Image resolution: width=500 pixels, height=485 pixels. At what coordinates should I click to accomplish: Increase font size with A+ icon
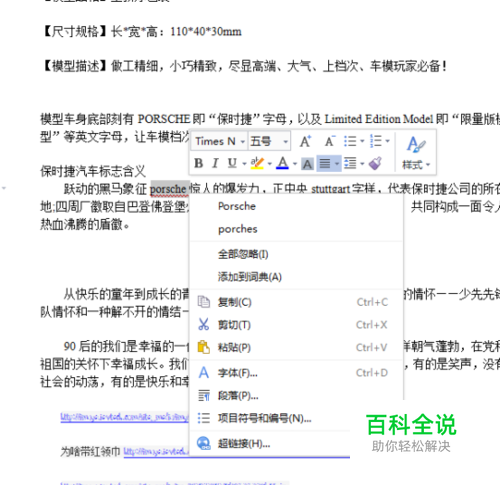point(305,141)
